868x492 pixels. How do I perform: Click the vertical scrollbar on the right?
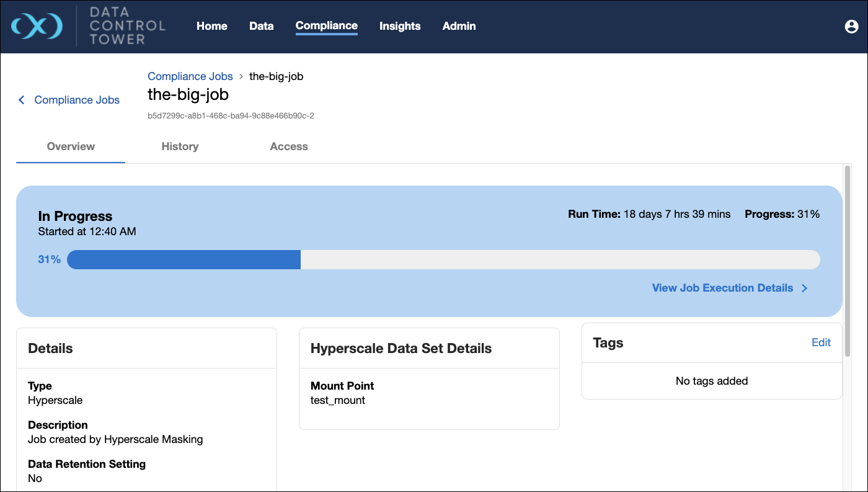[x=847, y=261]
